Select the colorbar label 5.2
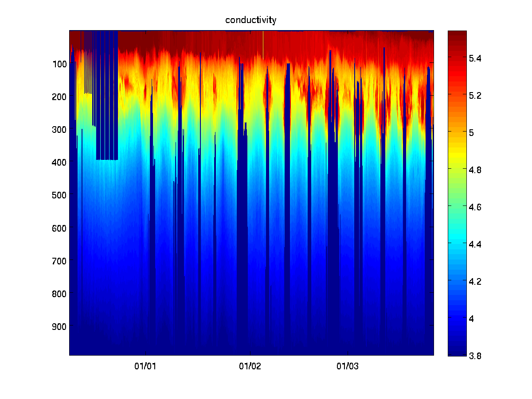This screenshot has height=399, width=532. [476, 95]
